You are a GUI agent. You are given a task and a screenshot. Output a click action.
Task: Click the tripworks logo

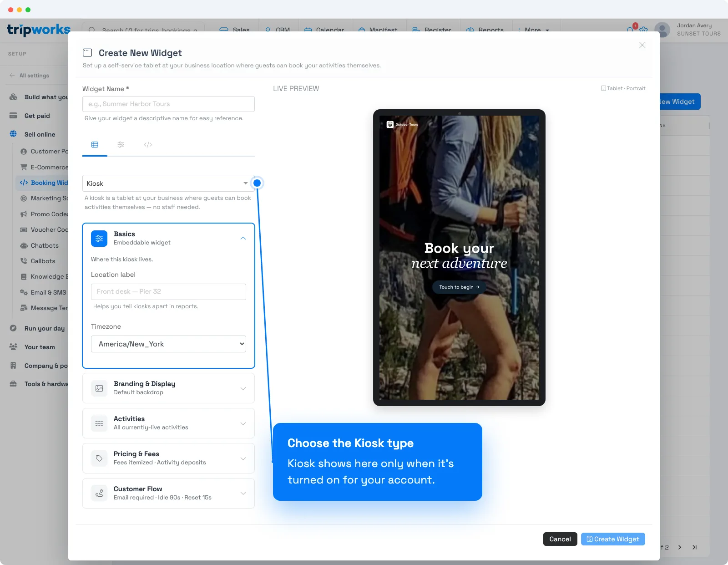tap(39, 30)
